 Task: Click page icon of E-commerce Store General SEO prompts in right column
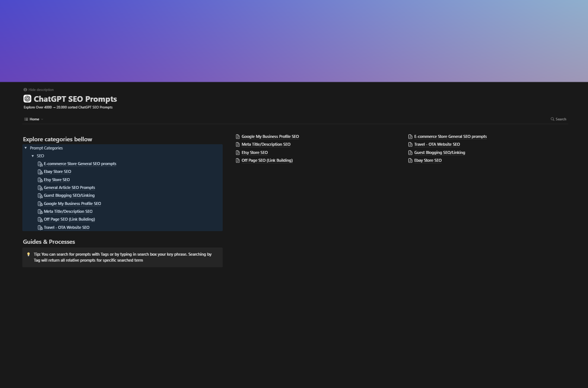pos(410,137)
